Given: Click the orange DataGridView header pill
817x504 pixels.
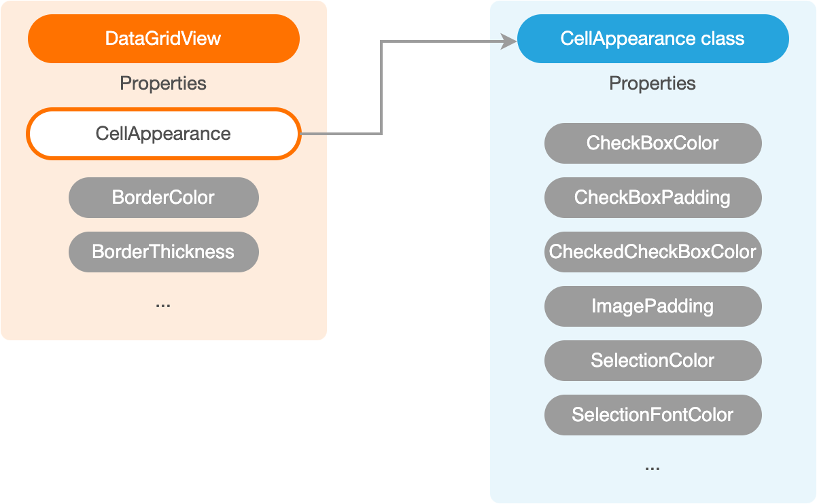Looking at the screenshot, I should 163,38.
